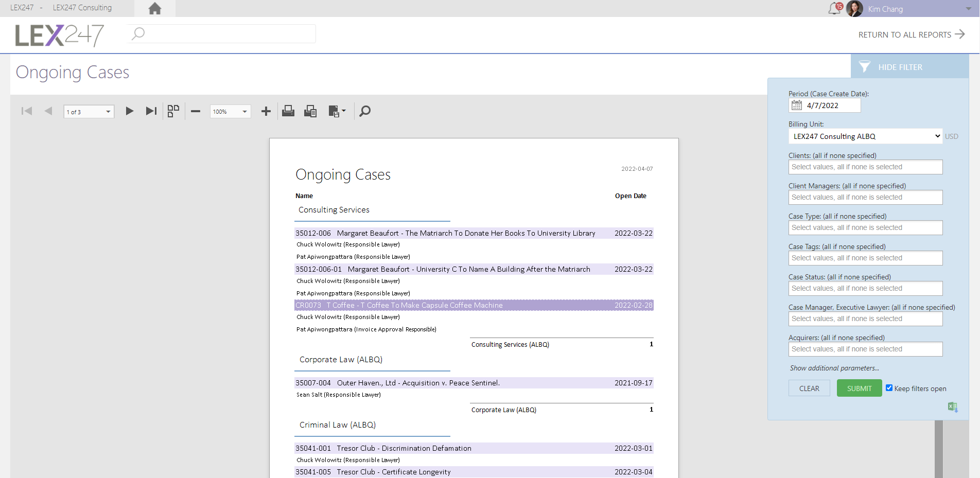This screenshot has height=478, width=980.
Task: Zoom out the report
Action: point(196,111)
